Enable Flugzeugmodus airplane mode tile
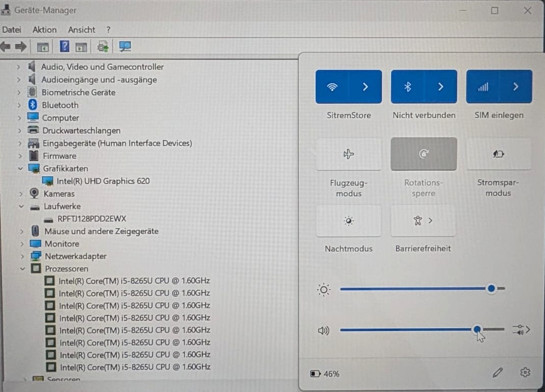Screen dimensions: 545x392 click(349, 154)
